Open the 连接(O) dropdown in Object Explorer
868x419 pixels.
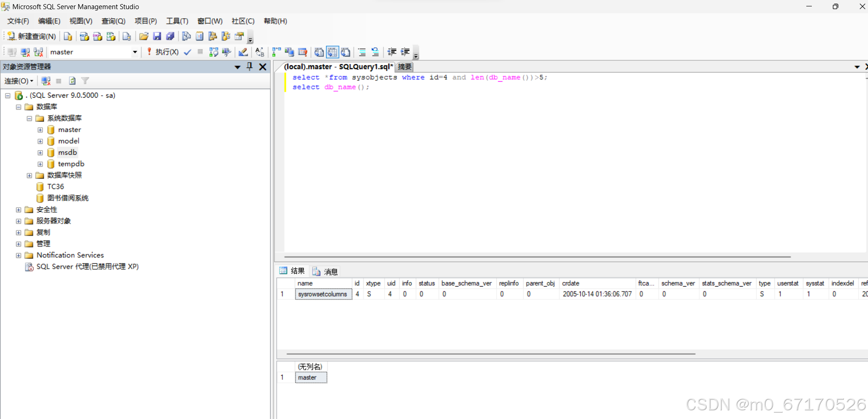point(19,81)
